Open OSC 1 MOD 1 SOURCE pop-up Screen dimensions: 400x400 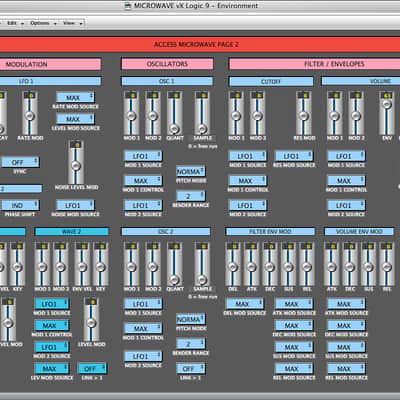143,156
